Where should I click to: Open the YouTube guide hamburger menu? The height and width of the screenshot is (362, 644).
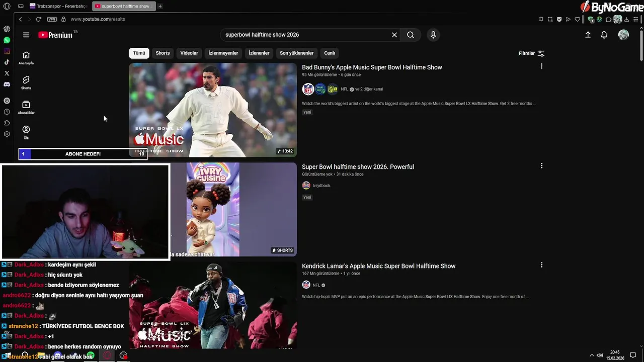tap(26, 35)
